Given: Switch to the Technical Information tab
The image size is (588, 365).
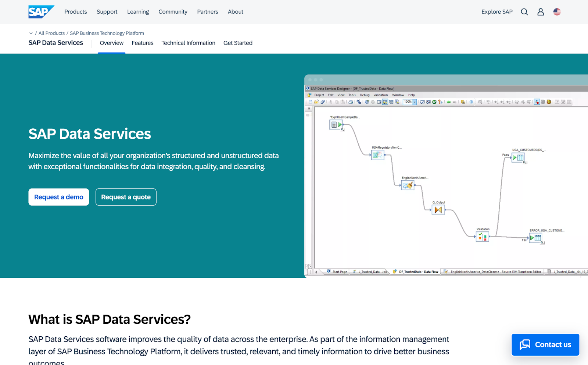Looking at the screenshot, I should [189, 43].
